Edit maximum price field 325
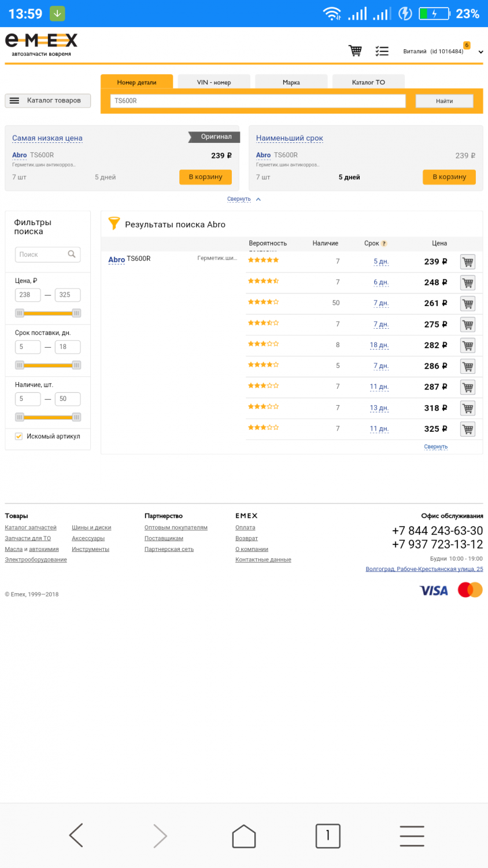Viewport: 488px width, 868px height. tap(68, 295)
